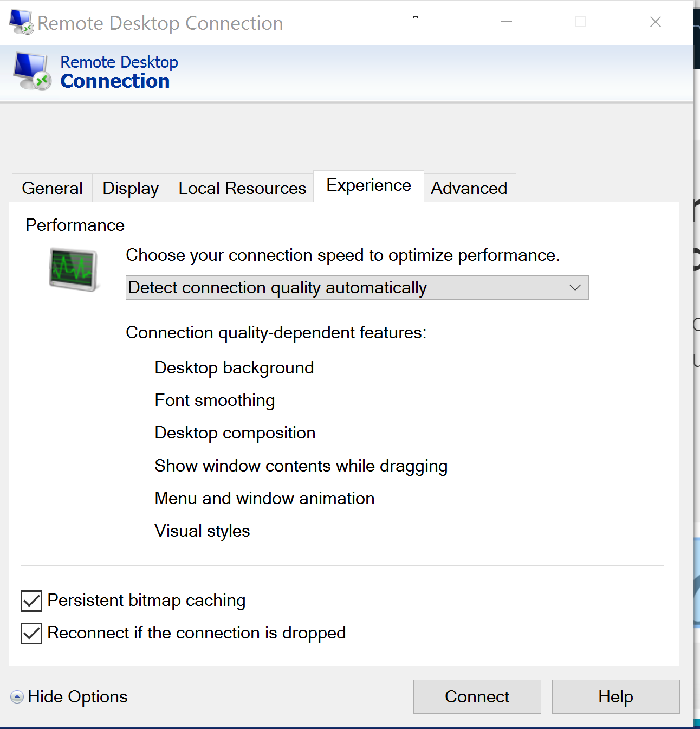This screenshot has height=729, width=700.
Task: Click the Hide Options text link
Action: point(77,697)
